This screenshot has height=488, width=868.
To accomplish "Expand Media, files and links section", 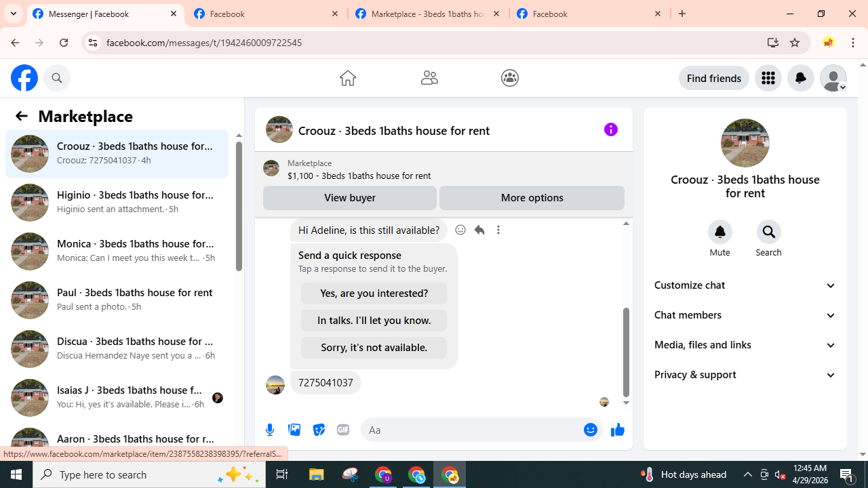I will (x=745, y=345).
